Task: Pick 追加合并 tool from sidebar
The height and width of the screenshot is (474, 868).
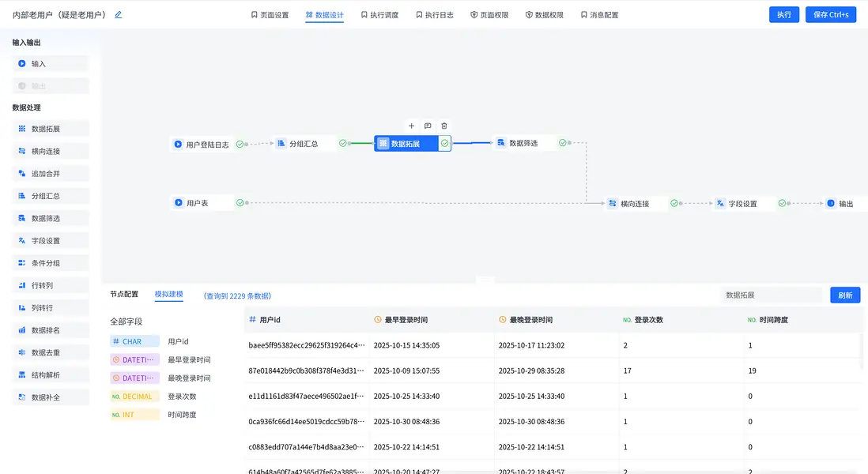Action: coord(51,174)
